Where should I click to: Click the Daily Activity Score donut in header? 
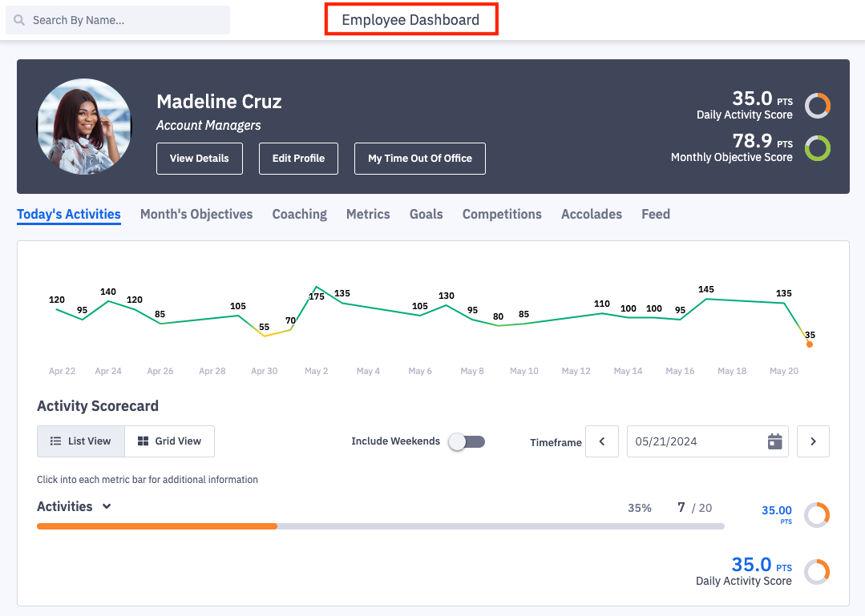(x=818, y=106)
